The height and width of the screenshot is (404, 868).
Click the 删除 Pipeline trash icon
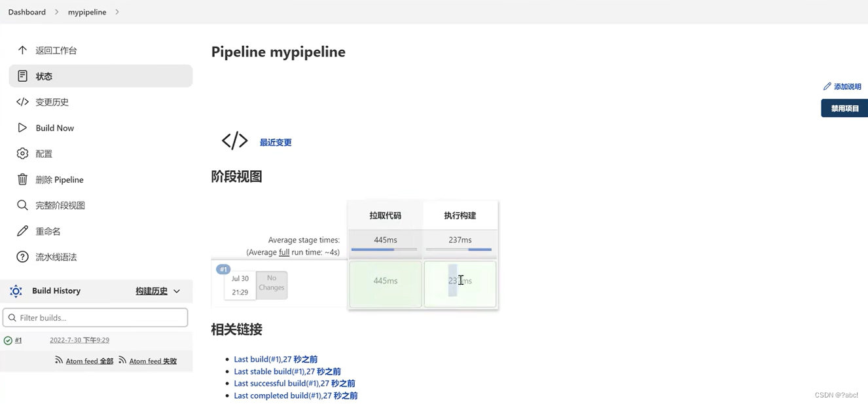pos(21,179)
